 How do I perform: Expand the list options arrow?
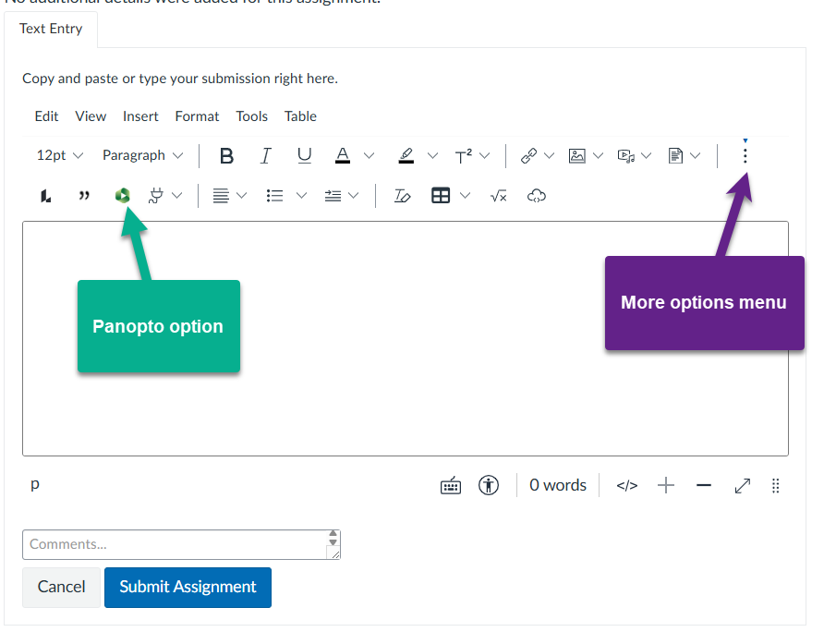coord(301,196)
